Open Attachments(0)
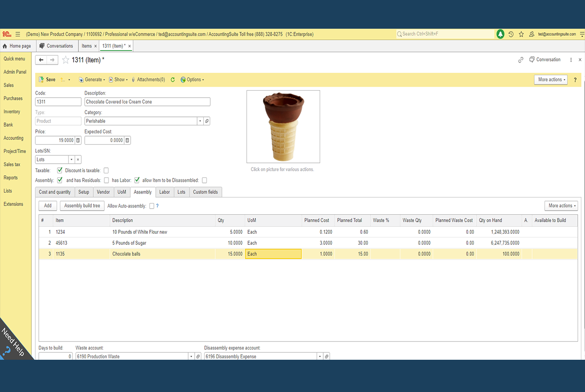Screen dimensions: 585x392 point(148,80)
